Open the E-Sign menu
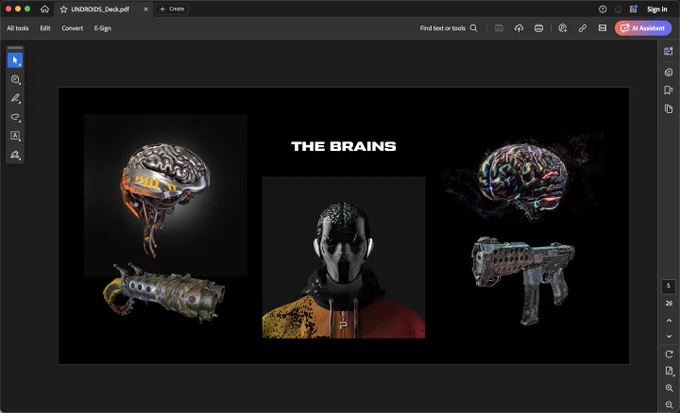This screenshot has height=413, width=680. (103, 28)
